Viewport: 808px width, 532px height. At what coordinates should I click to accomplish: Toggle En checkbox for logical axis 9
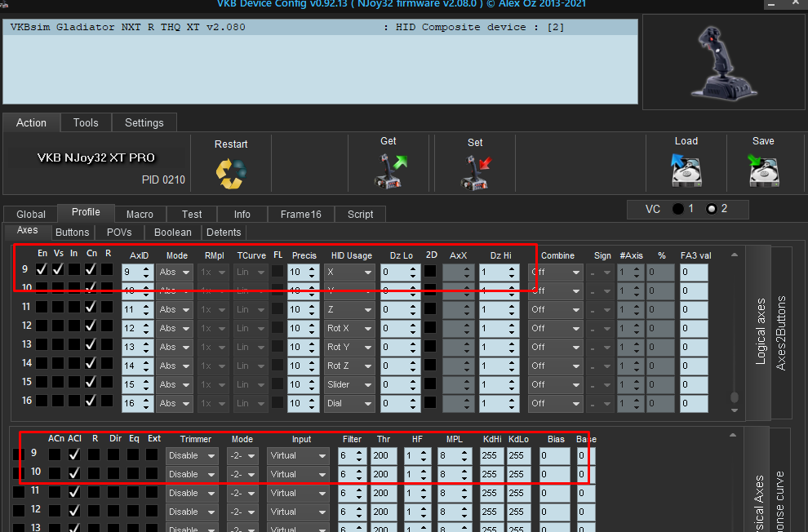coord(42,269)
